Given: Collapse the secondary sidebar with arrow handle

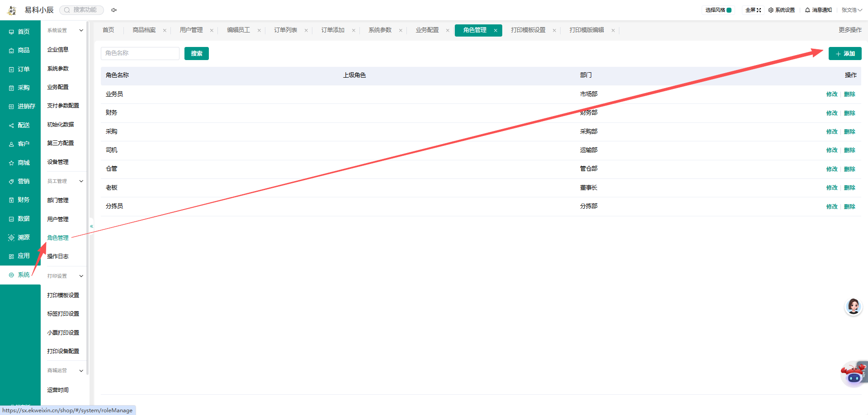Looking at the screenshot, I should (x=91, y=226).
